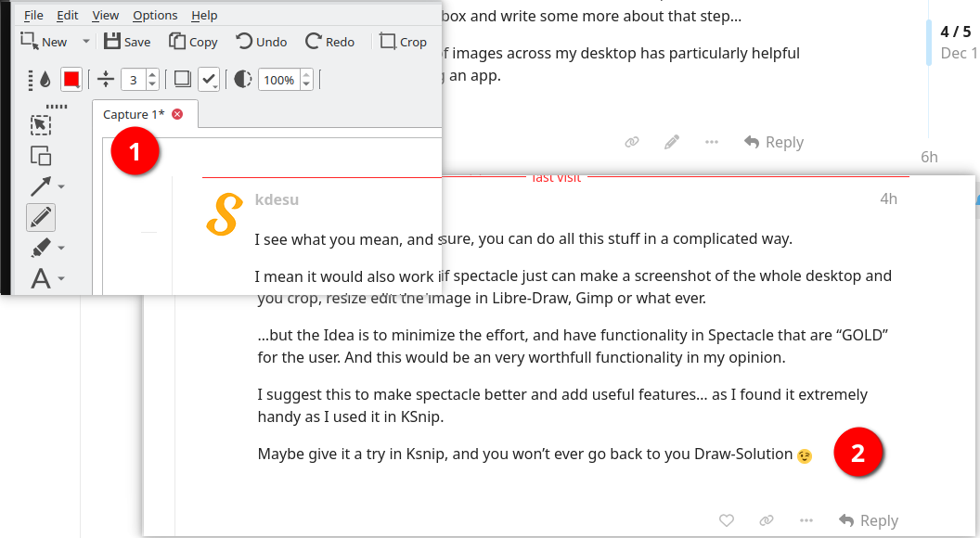Open the New capture mode dropdown arrow

coord(86,42)
